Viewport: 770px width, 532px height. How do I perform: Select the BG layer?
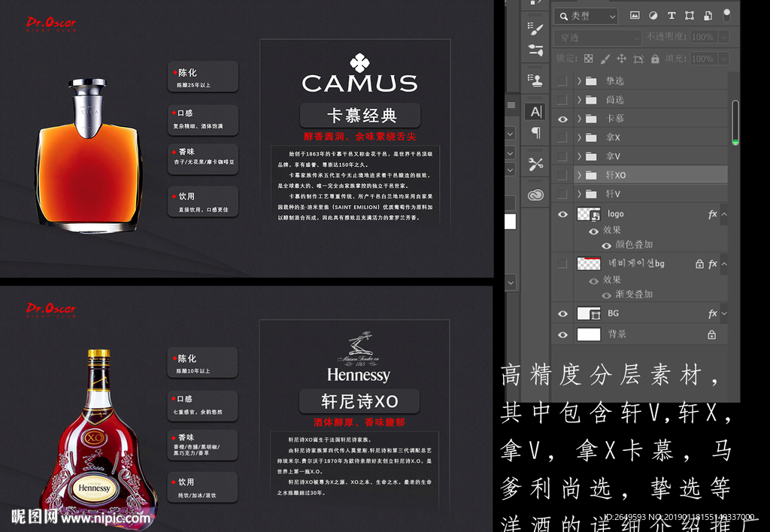(x=614, y=313)
